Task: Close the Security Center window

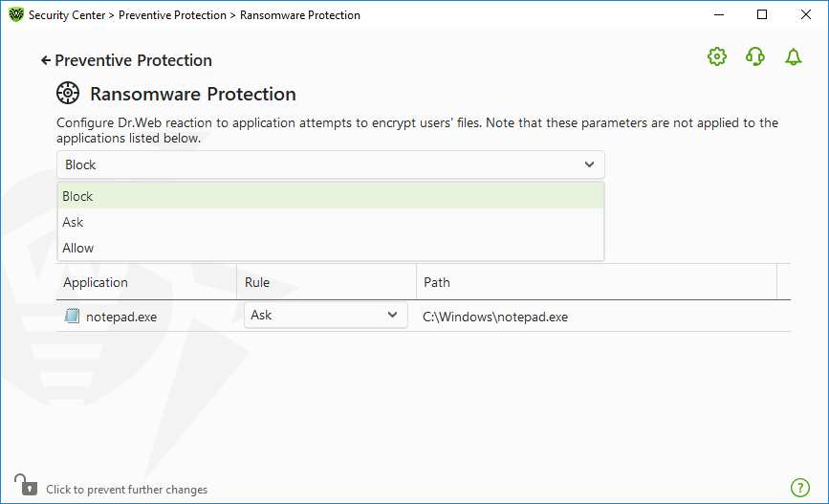Action: point(806,14)
